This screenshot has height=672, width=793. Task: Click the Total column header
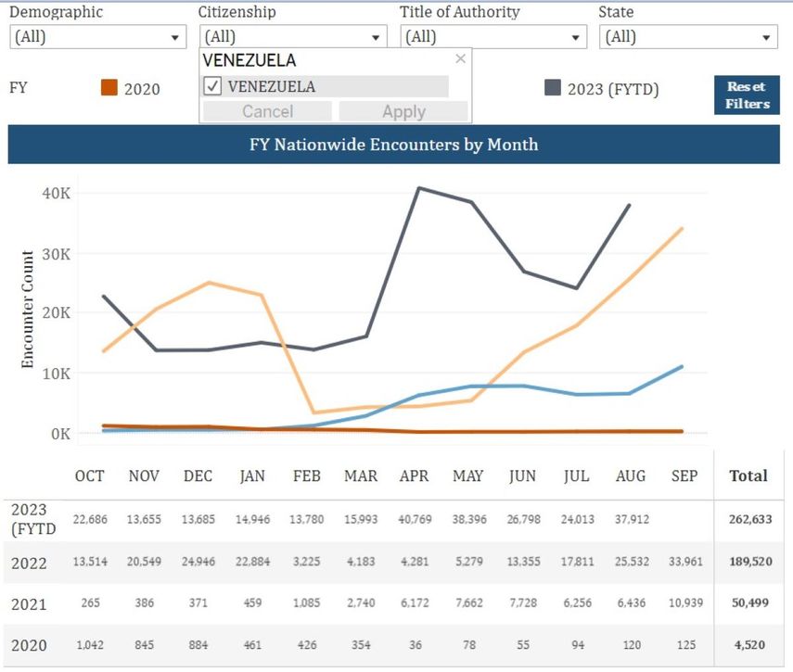pos(749,475)
